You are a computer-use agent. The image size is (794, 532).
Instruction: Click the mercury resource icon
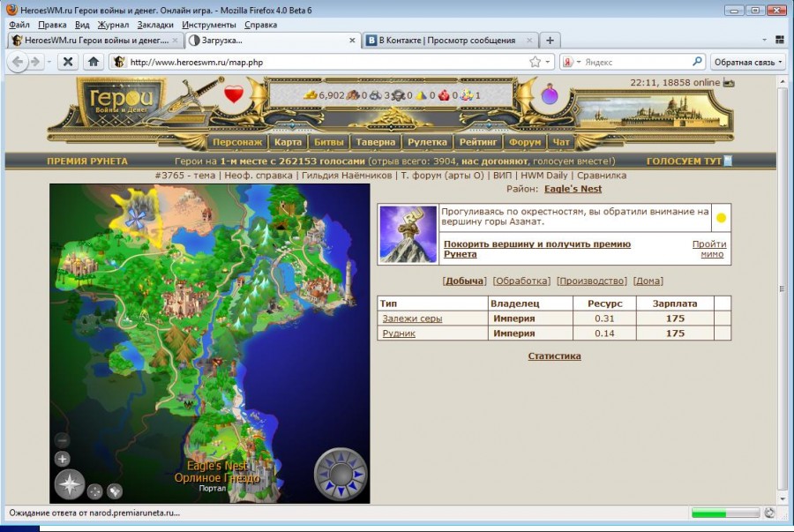(399, 95)
